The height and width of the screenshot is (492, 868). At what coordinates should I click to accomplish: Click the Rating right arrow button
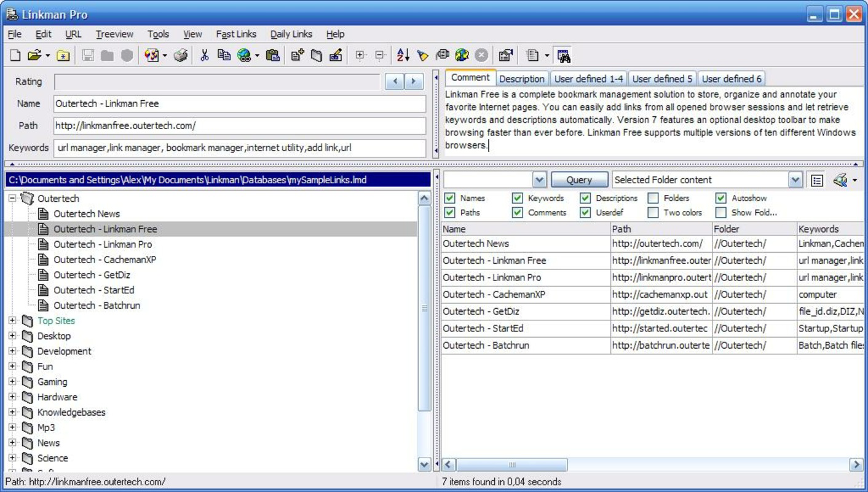pos(414,81)
